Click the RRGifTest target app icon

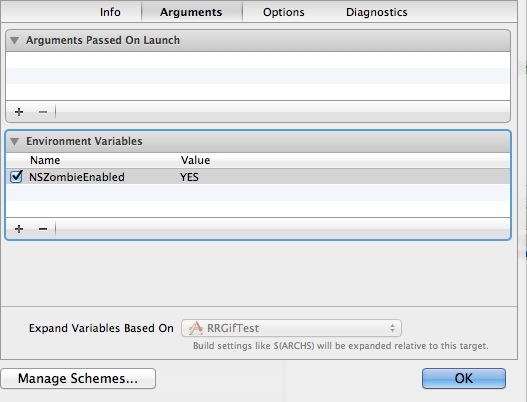click(x=196, y=328)
